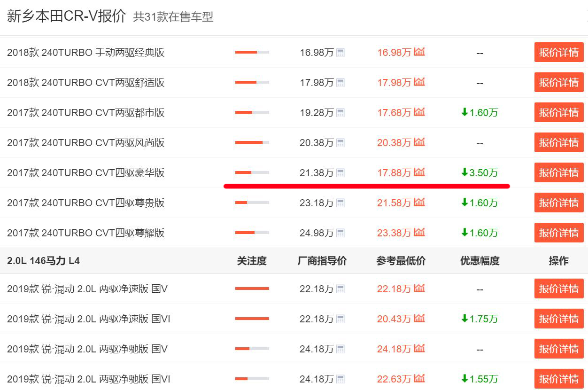Viewport: 588px width, 390px height.
Task: Open 2017款 240TURBO CVT四驱尊耀版 model link
Action: click(x=86, y=233)
